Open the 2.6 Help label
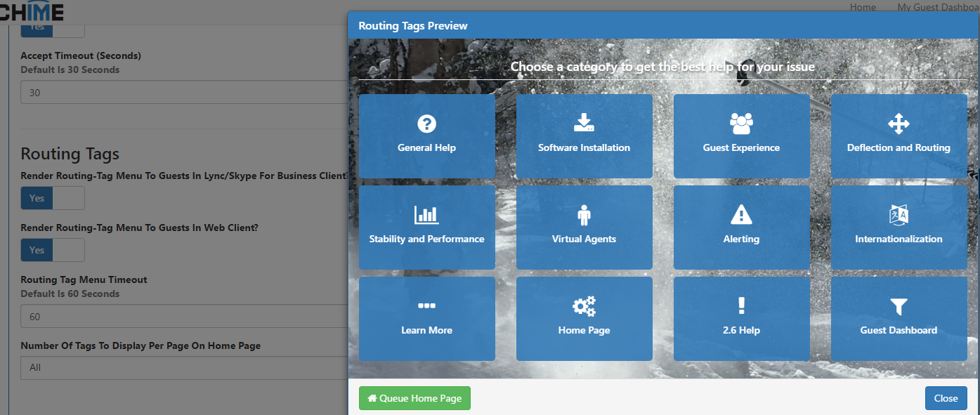 (741, 330)
